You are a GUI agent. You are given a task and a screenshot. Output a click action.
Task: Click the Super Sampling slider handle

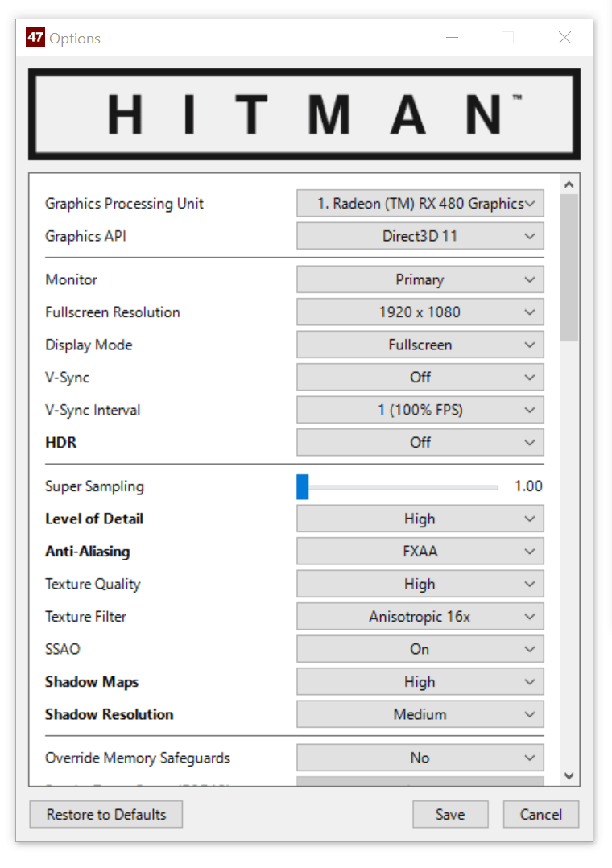click(303, 486)
